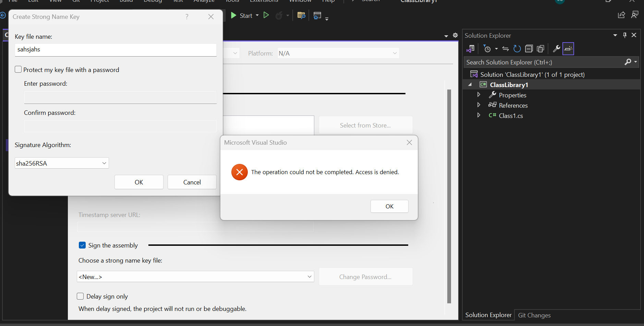Open the Platform N/A dropdown
The image size is (644, 326).
click(338, 53)
